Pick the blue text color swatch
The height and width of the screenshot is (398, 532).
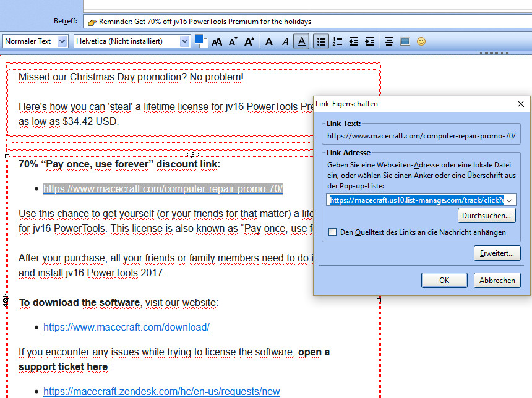[199, 40]
